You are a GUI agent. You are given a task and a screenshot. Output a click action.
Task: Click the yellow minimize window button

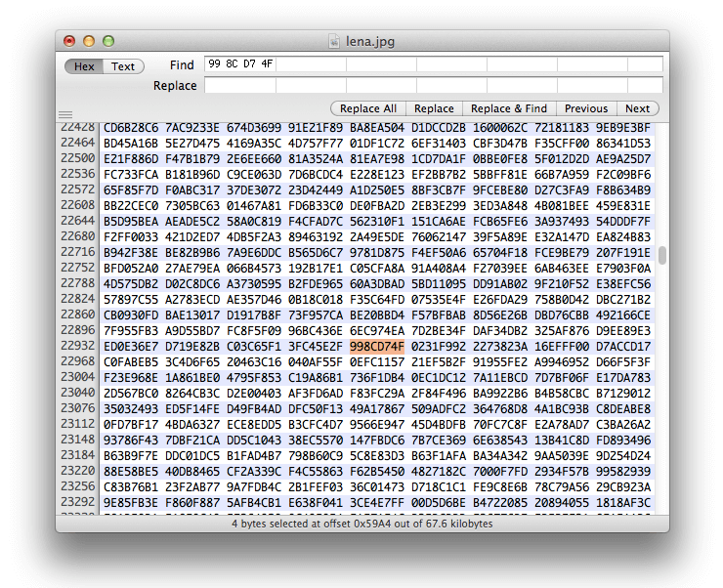89,41
